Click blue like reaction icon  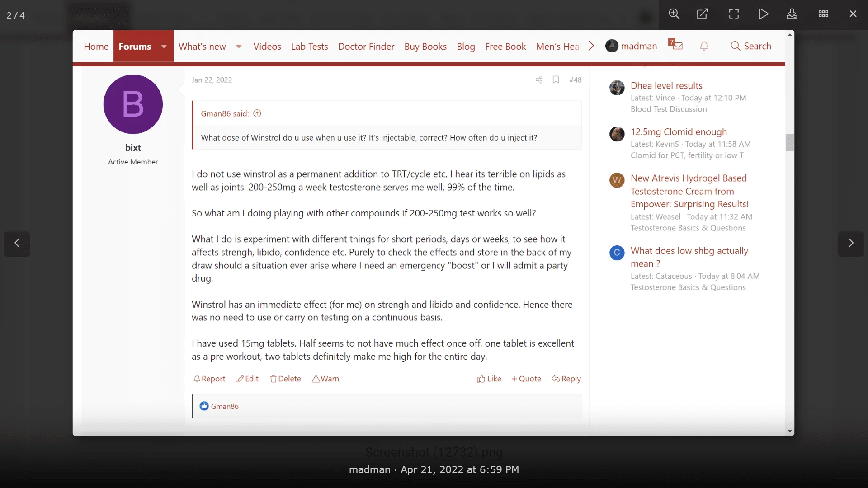(204, 406)
